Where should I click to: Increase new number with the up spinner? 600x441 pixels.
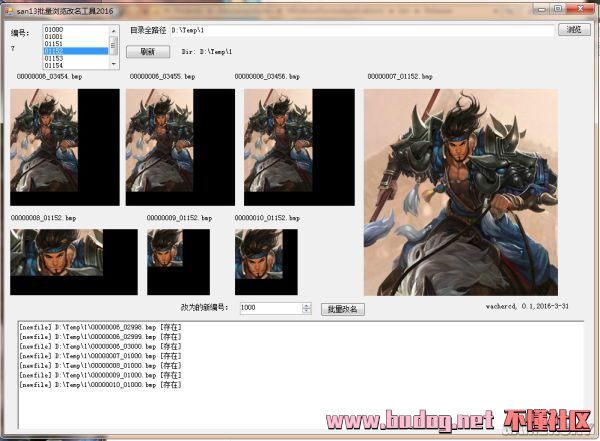307,305
